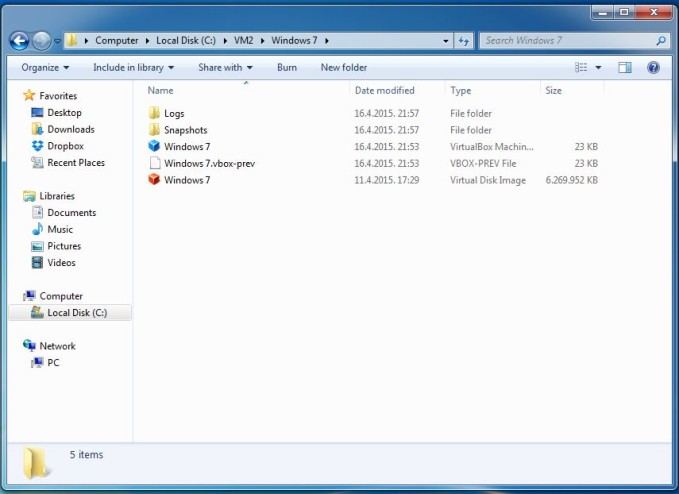Select Windows 7 in the address breadcrumb

(x=294, y=41)
